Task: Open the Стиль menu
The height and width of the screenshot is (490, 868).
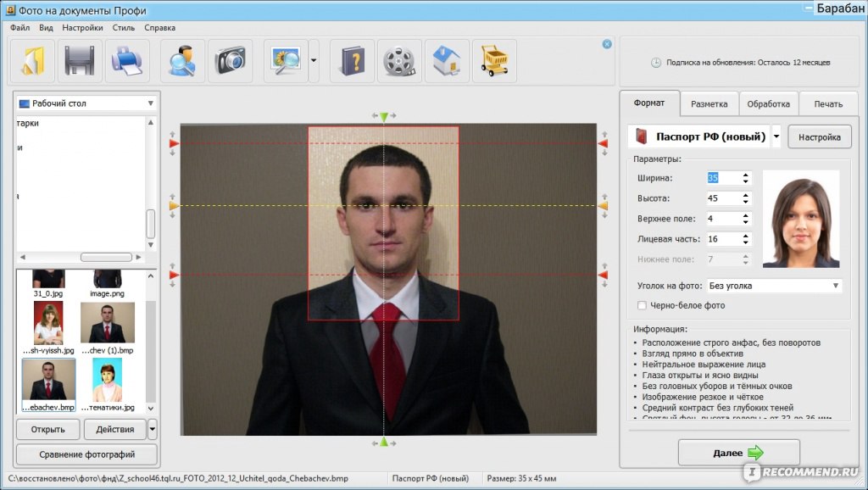Action: 124,28
